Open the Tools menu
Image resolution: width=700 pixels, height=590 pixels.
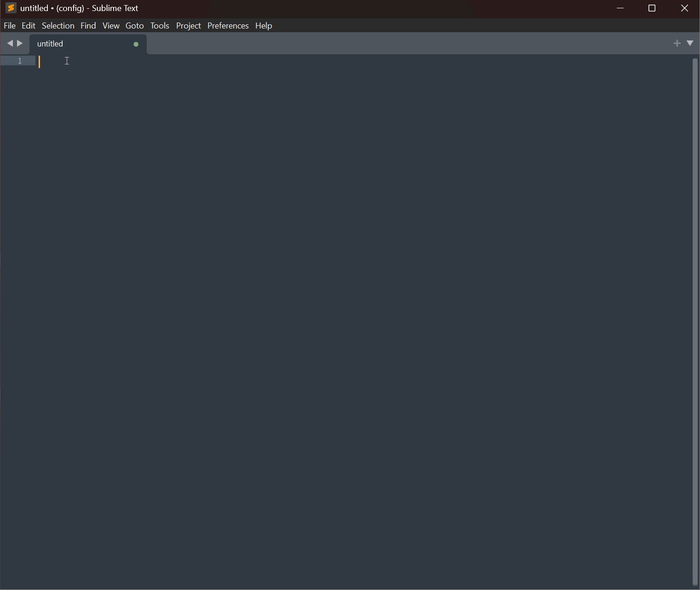click(x=160, y=26)
